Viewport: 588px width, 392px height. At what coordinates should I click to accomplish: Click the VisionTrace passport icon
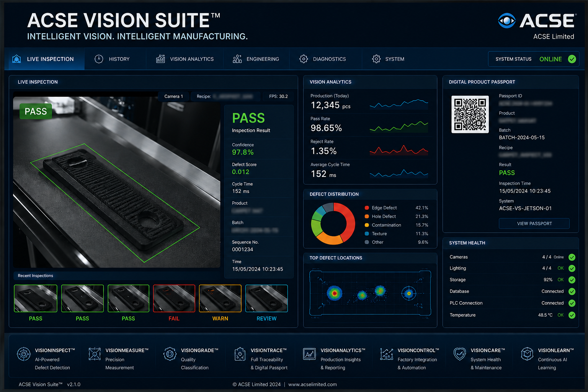pos(240,354)
